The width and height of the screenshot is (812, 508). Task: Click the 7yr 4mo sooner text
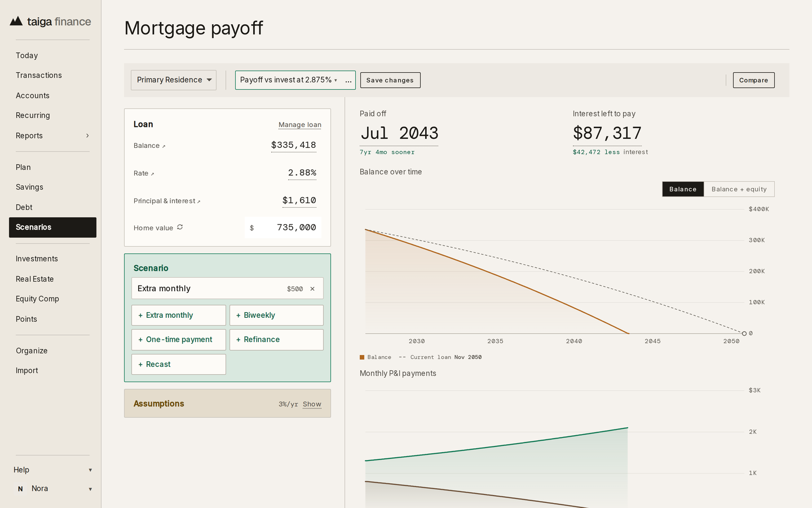point(387,152)
